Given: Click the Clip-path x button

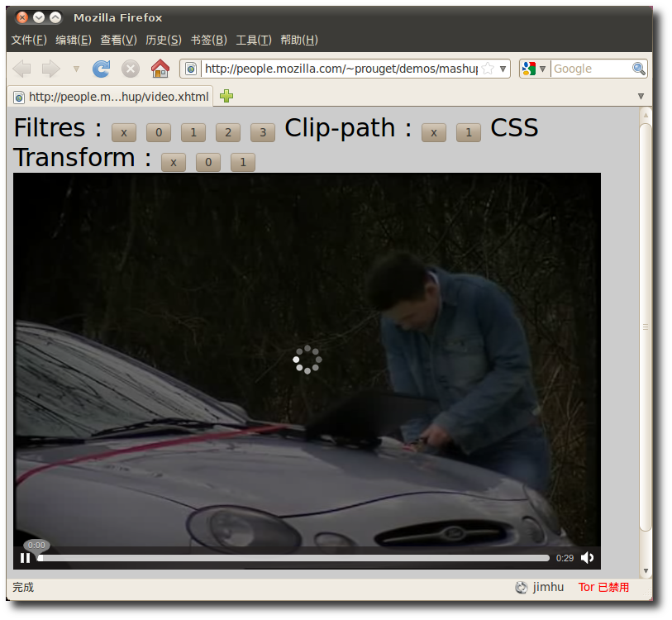Looking at the screenshot, I should pyautogui.click(x=434, y=132).
